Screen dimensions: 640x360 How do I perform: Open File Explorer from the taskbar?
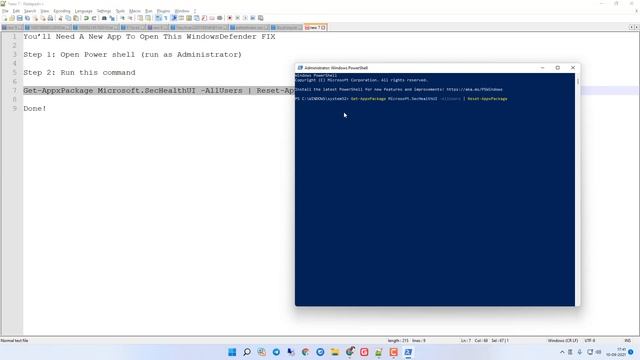point(335,352)
